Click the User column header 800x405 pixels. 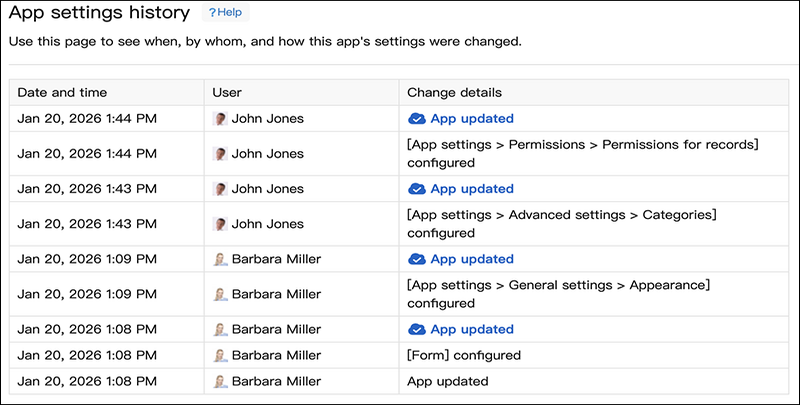click(227, 92)
